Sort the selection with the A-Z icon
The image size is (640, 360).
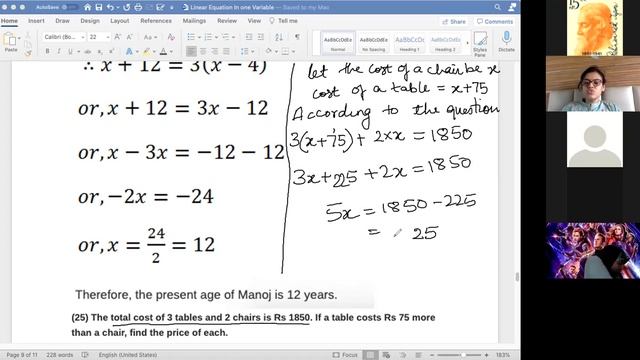pyautogui.click(x=279, y=37)
